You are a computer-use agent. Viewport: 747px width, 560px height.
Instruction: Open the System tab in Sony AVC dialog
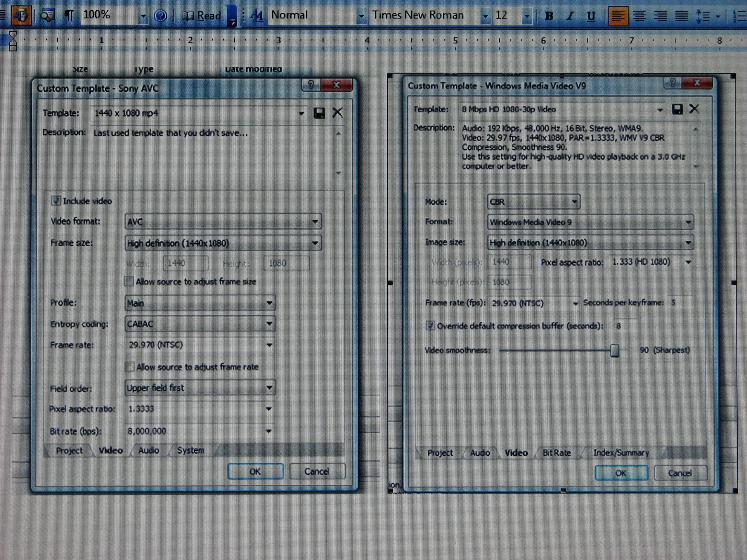click(x=191, y=450)
